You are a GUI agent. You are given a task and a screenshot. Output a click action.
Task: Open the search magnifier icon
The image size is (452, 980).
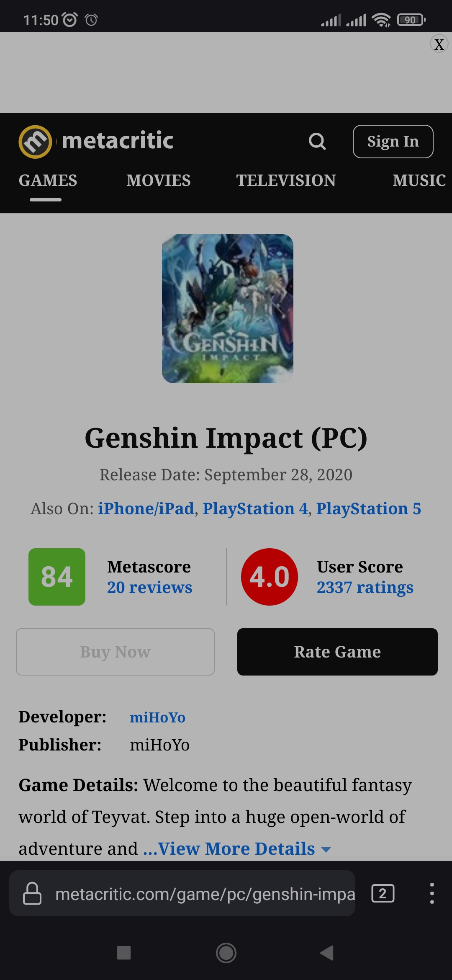point(317,142)
